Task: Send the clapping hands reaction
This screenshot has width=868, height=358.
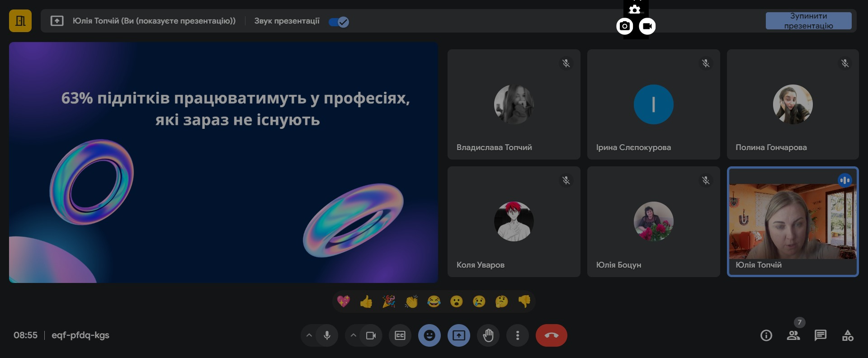Action: click(411, 301)
